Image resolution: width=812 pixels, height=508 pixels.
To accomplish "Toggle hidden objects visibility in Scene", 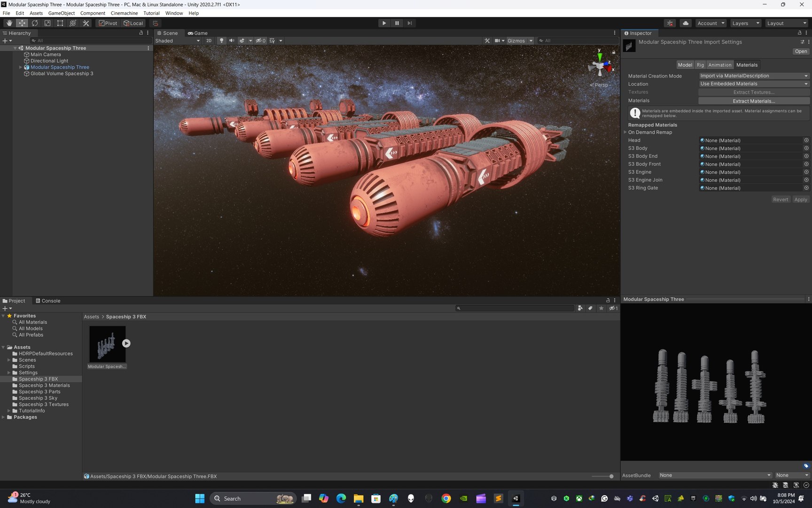I will 260,40.
